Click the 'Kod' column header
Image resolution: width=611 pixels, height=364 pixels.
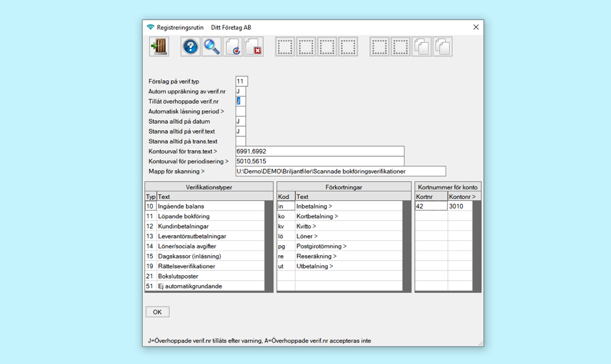pyautogui.click(x=286, y=197)
